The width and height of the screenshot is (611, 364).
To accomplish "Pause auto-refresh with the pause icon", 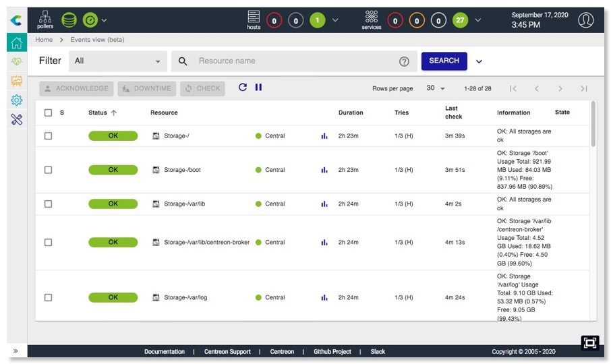I will coord(258,88).
